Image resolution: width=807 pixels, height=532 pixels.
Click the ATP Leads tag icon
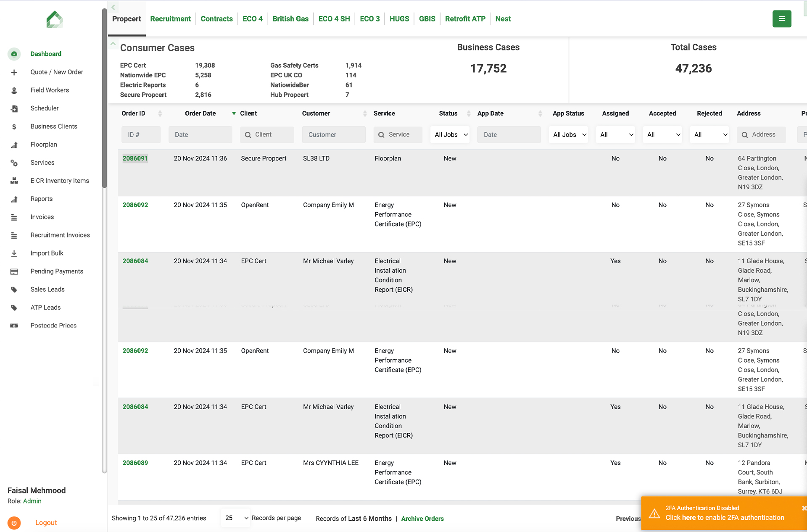(14, 308)
